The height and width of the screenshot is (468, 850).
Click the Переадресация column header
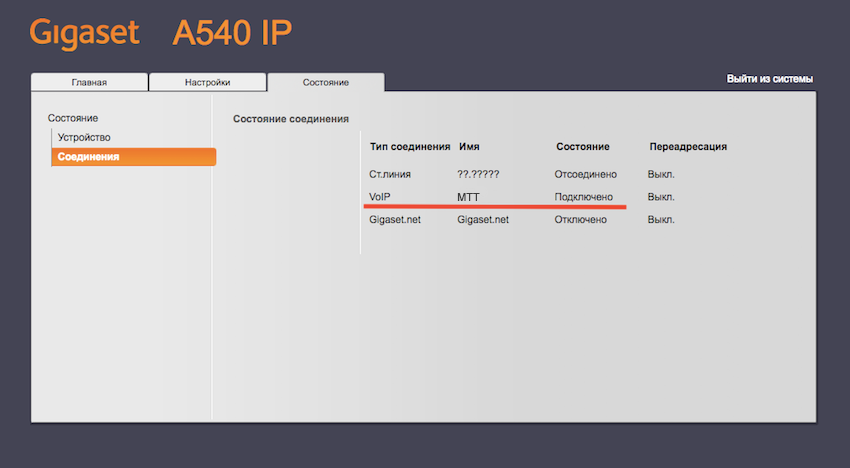point(687,147)
